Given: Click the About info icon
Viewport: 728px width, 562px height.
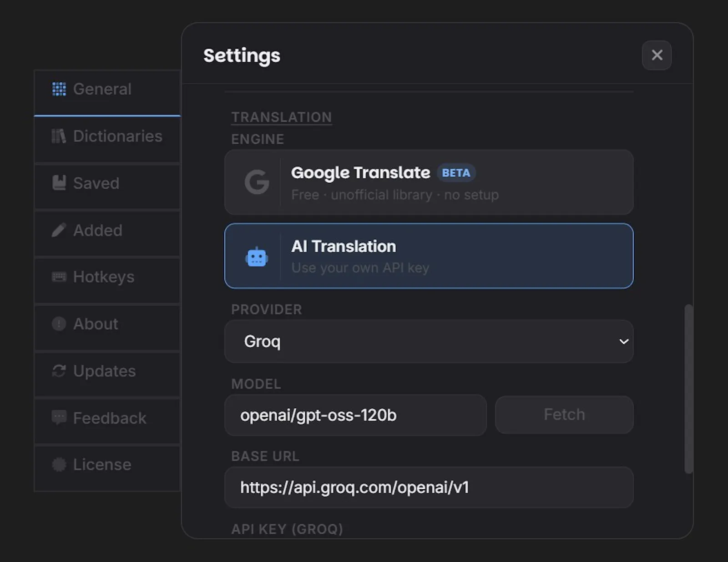Looking at the screenshot, I should [59, 324].
